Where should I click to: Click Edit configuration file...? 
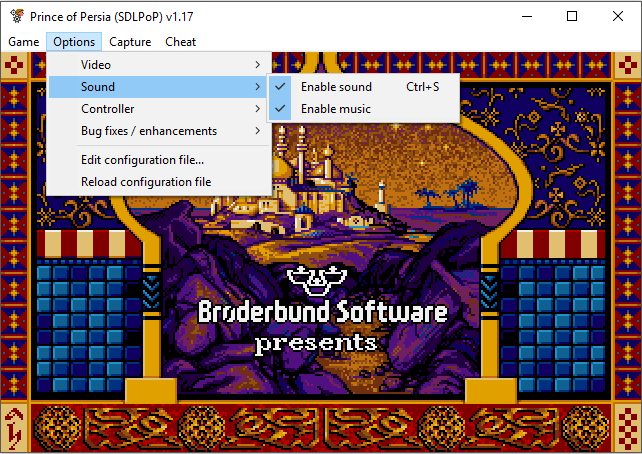(159, 160)
